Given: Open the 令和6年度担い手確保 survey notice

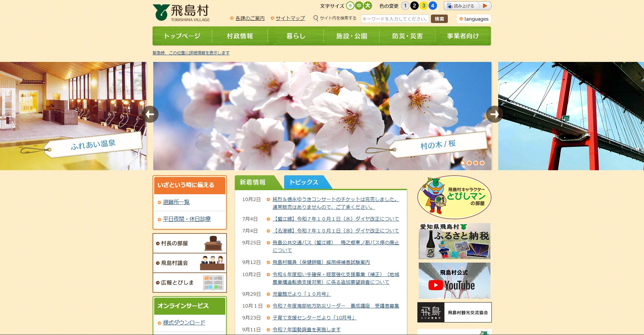Looking at the screenshot, I should [336, 278].
